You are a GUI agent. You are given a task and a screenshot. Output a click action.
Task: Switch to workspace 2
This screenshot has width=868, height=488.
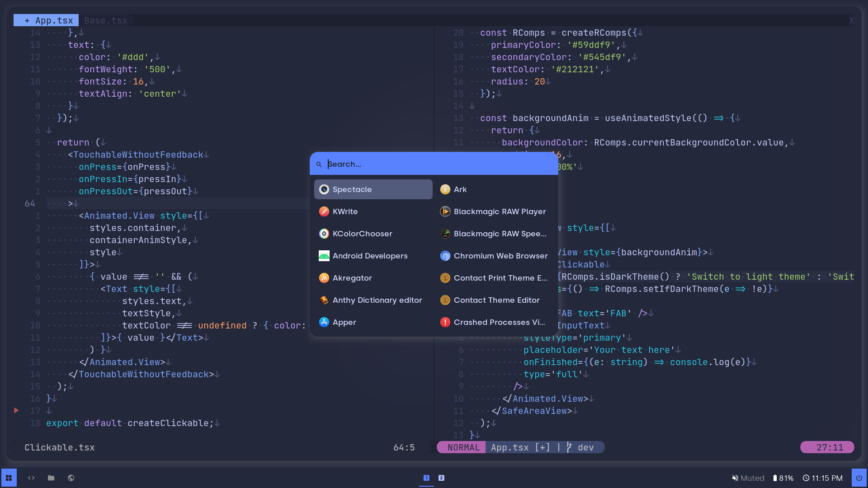pyautogui.click(x=441, y=478)
